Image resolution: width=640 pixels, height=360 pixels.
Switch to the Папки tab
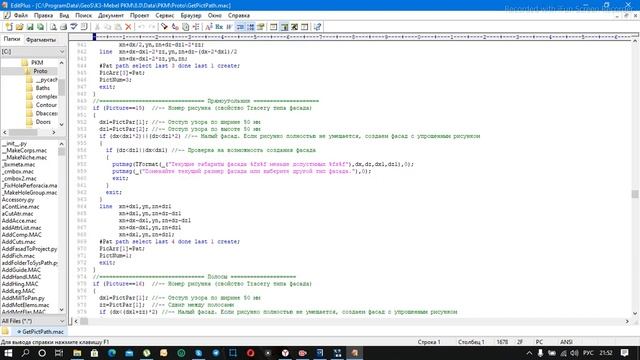coord(12,39)
